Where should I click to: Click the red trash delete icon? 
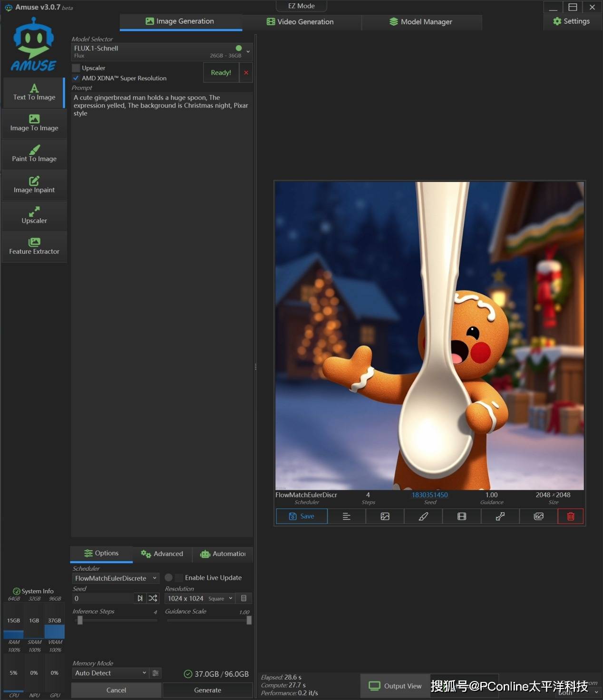[570, 516]
